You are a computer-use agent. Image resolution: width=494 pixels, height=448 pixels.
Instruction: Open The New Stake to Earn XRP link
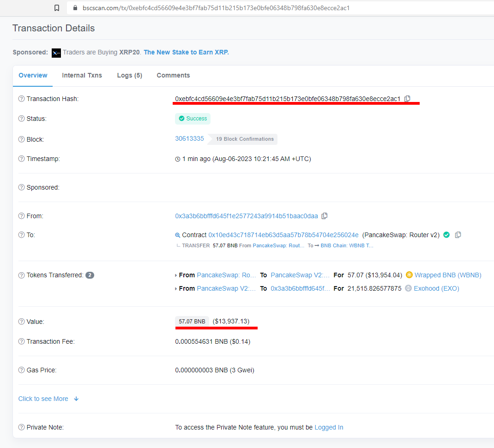186,52
